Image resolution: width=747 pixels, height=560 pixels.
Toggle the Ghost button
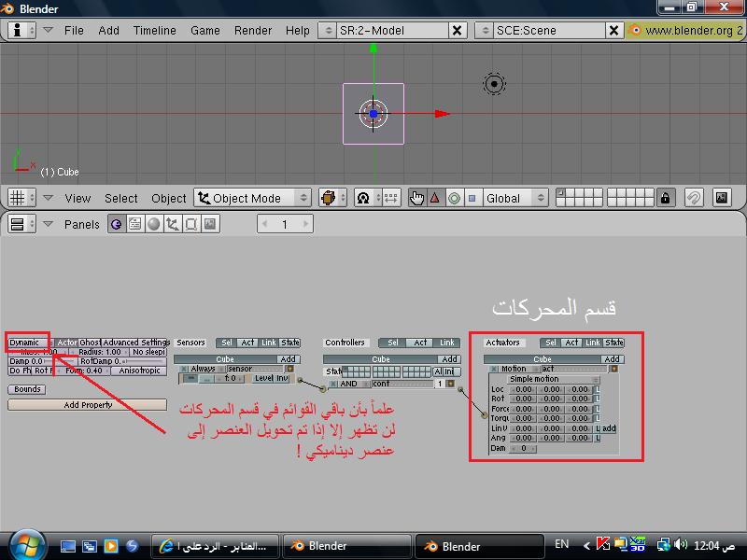(90, 343)
